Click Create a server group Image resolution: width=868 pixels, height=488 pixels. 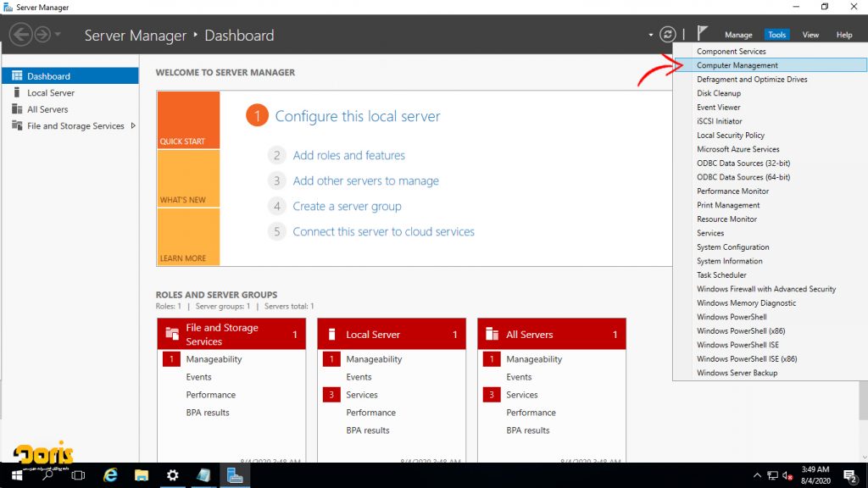[347, 207]
